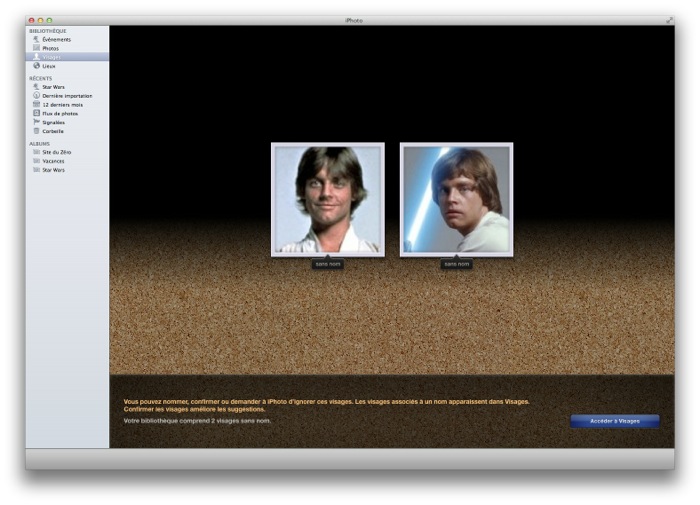Click the iPhoto window title text
The image size is (700, 505).
[x=354, y=21]
